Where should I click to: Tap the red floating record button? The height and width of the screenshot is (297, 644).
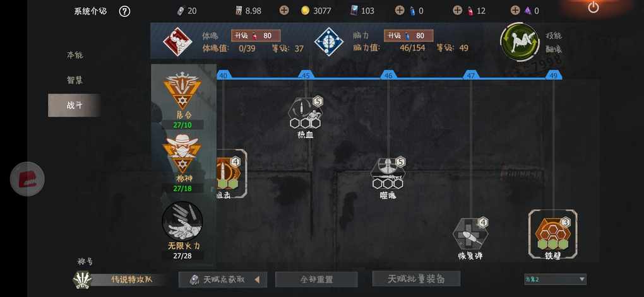(27, 179)
